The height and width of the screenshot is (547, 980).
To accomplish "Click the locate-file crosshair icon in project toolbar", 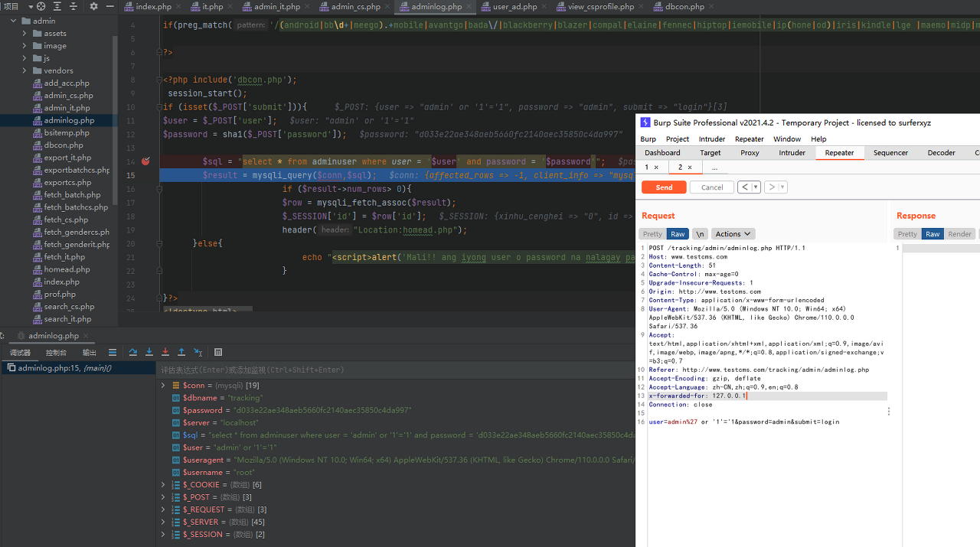I will click(41, 6).
